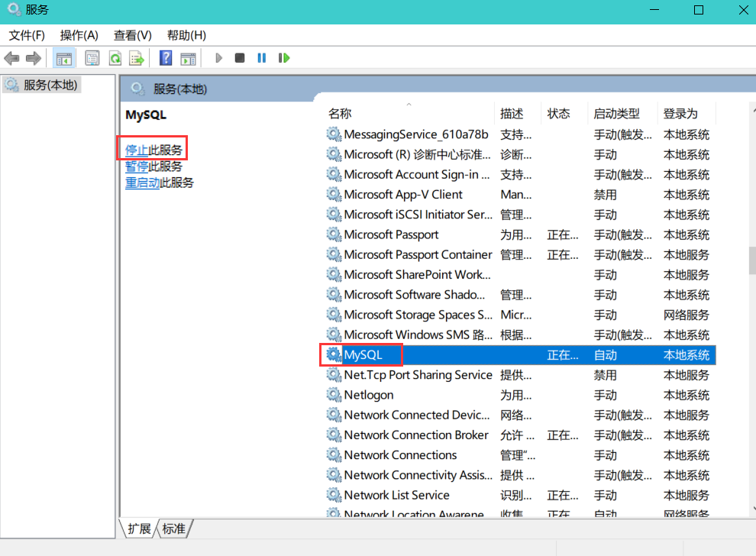The height and width of the screenshot is (556, 756).
Task: Maximize the 服务 window
Action: [699, 10]
